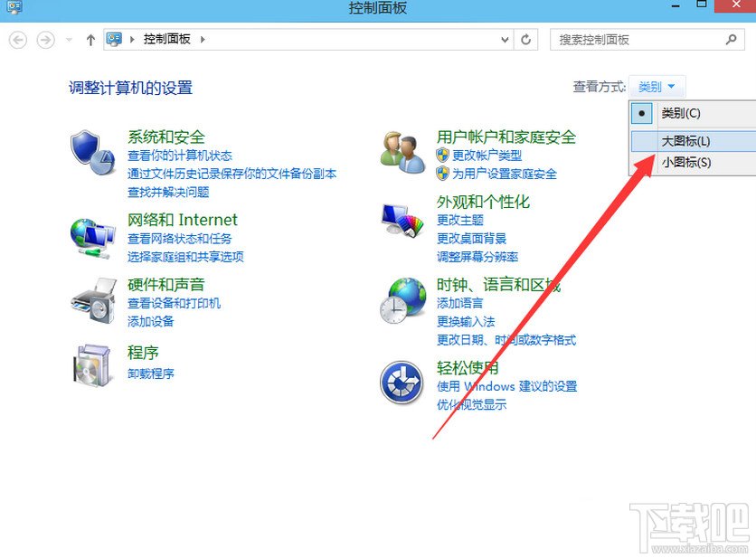Open 卸载程序 link
Screen dimensions: 756x558
[x=150, y=373]
